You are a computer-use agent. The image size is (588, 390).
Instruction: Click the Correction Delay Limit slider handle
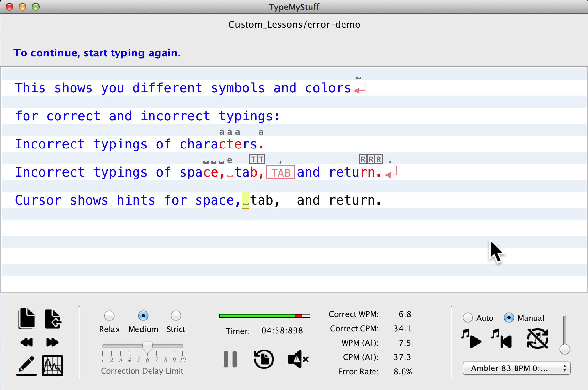point(148,347)
